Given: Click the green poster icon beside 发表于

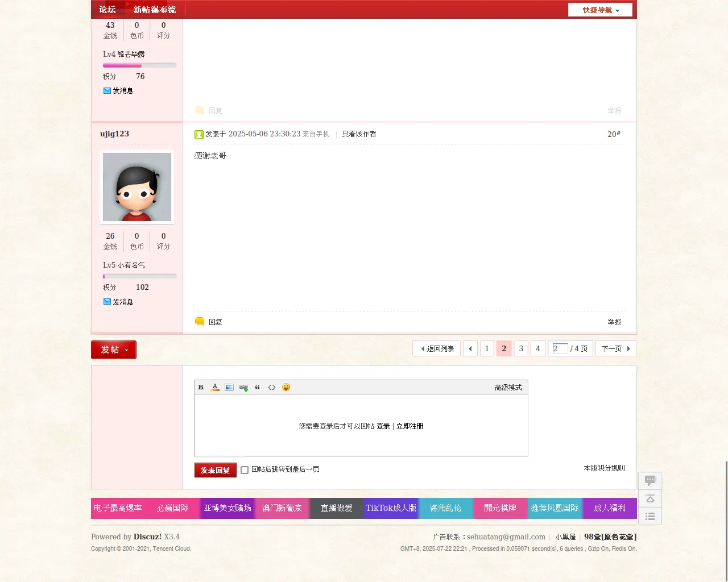Looking at the screenshot, I should [199, 135].
